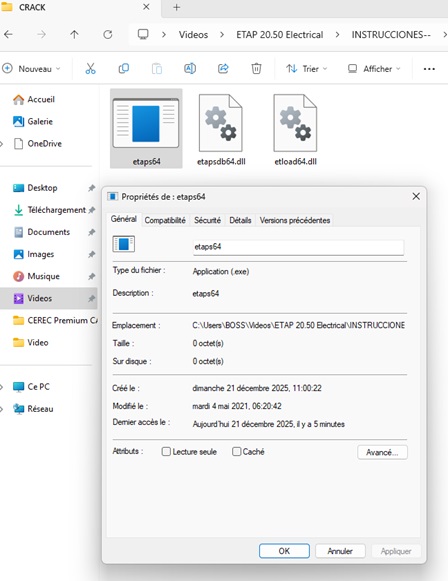Viewport: 448px width, 581px height.
Task: Click the PC icon in address bar
Action: point(143,34)
